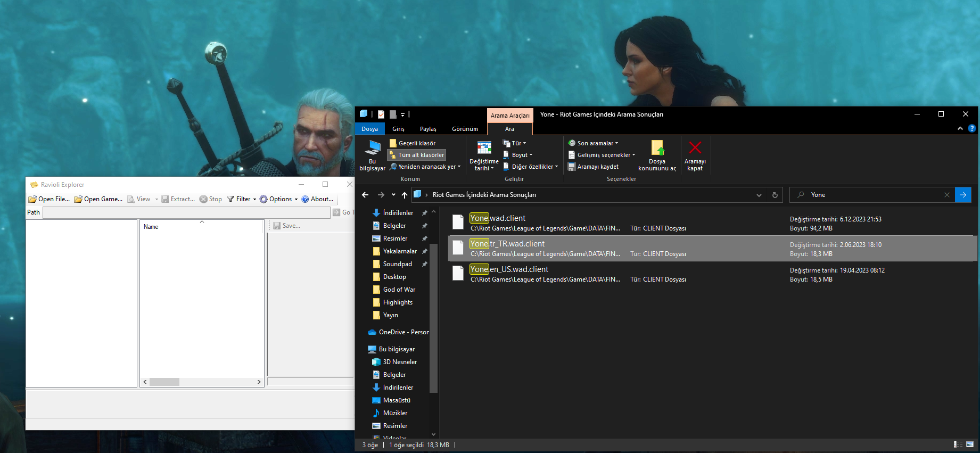Viewport: 980px width, 453px height.
Task: Collapse the ribbon with the chevron
Action: coord(960,128)
